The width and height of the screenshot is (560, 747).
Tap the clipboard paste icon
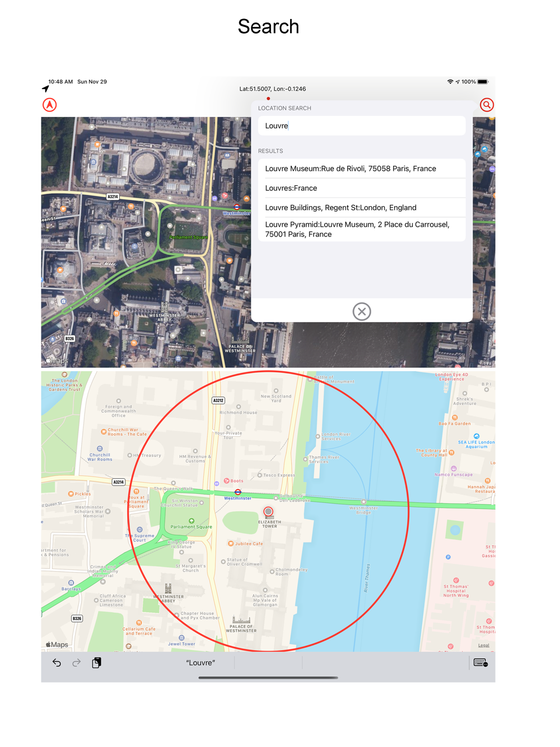tap(96, 663)
